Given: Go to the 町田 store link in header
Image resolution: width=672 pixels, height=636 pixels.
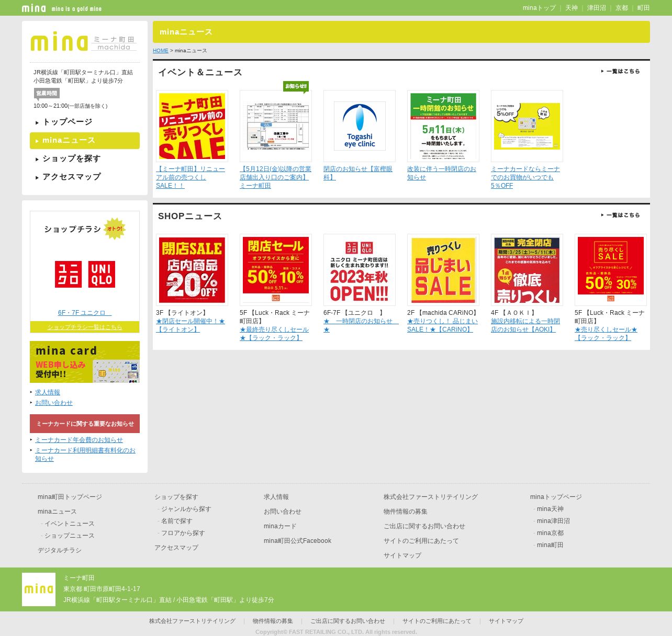Looking at the screenshot, I should pyautogui.click(x=644, y=8).
